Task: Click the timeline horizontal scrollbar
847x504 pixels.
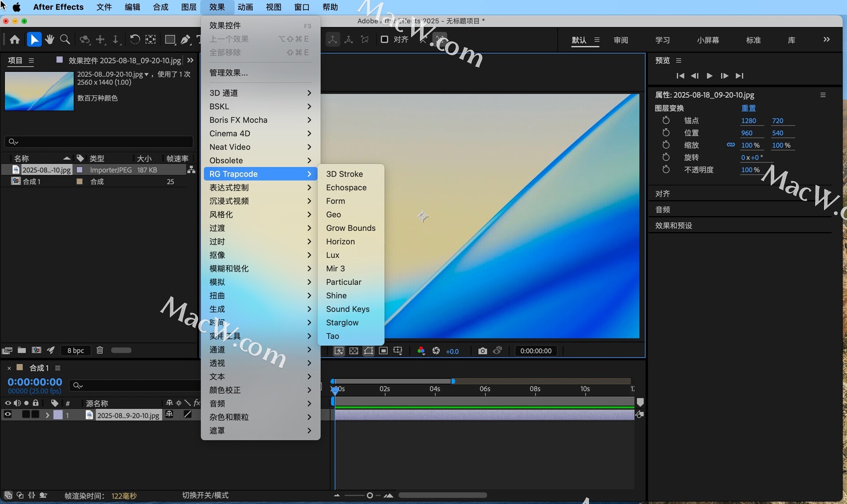Action: (x=443, y=495)
